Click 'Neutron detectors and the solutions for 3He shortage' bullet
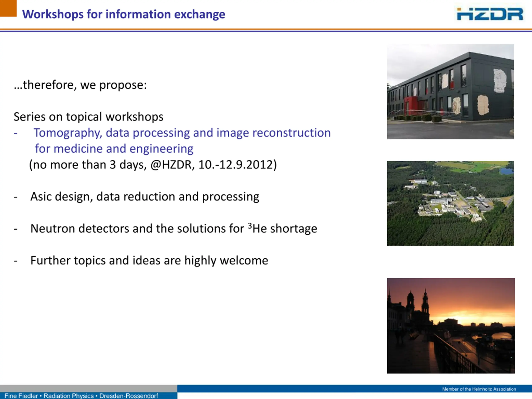The width and height of the screenshot is (532, 399). (x=174, y=228)
